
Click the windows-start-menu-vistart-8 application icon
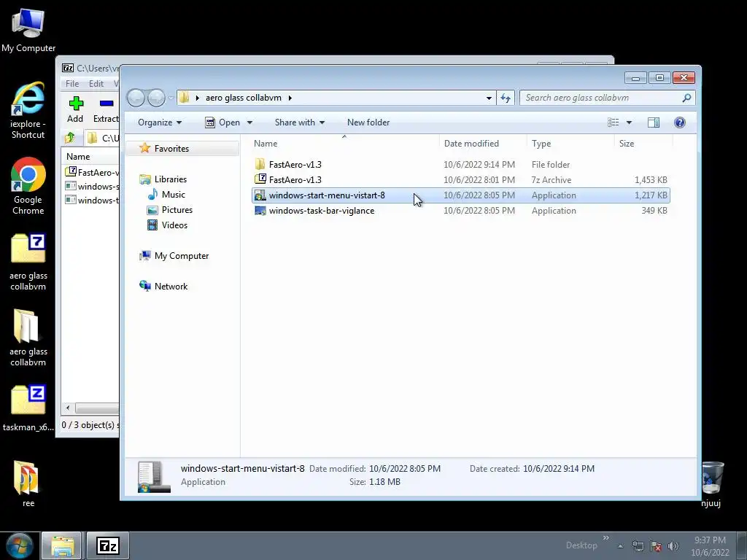(260, 195)
